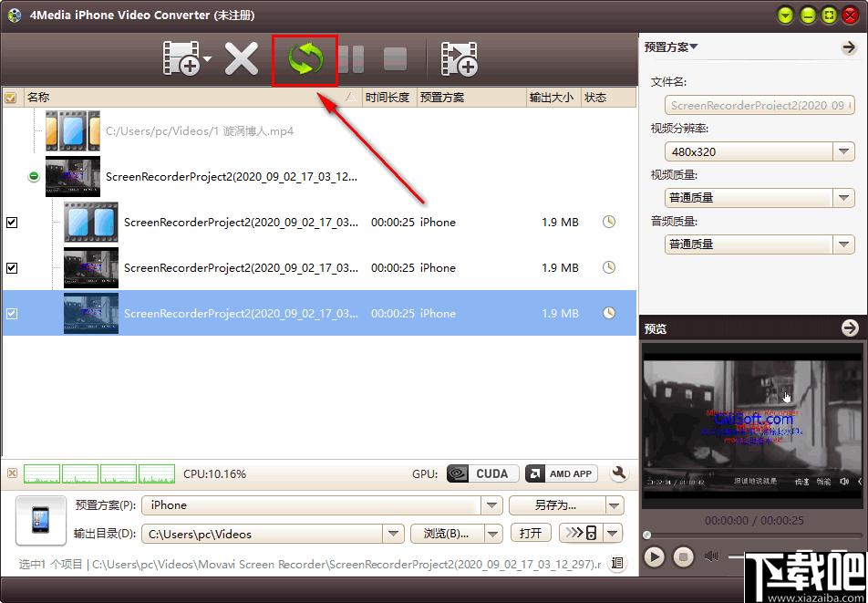Click the 打开 button
Viewport: 868px width, 603px height.
(531, 534)
